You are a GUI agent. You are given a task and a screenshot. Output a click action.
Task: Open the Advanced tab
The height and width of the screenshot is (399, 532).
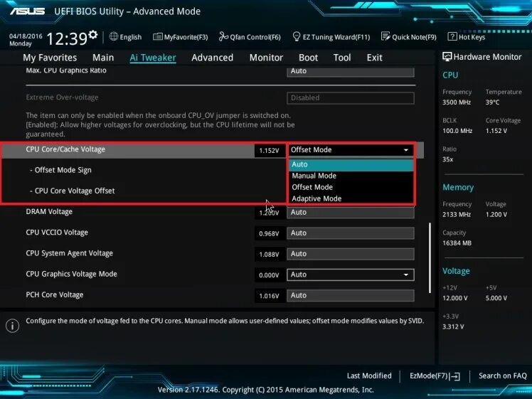click(x=213, y=58)
